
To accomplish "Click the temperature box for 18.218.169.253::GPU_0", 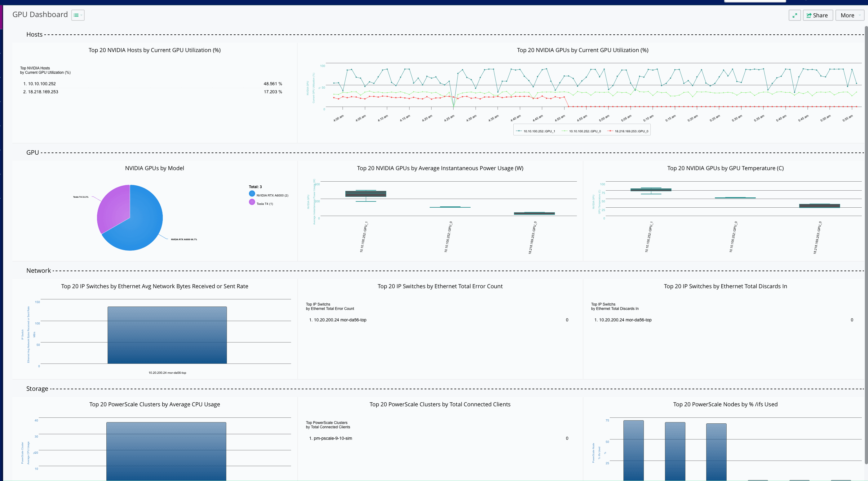I will tap(819, 205).
